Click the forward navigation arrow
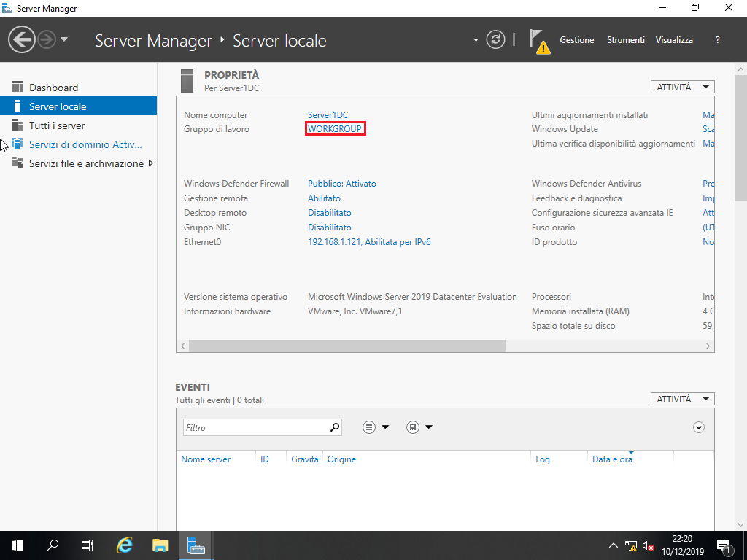 coord(47,39)
